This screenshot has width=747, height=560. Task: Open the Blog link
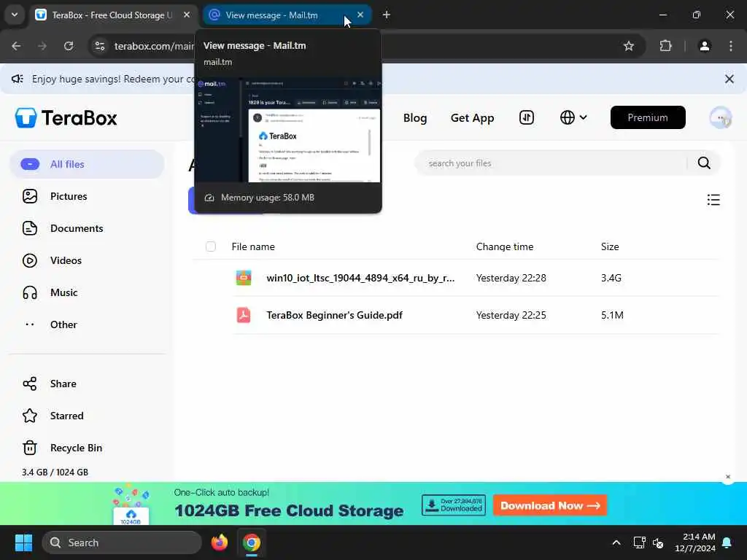[x=415, y=118]
